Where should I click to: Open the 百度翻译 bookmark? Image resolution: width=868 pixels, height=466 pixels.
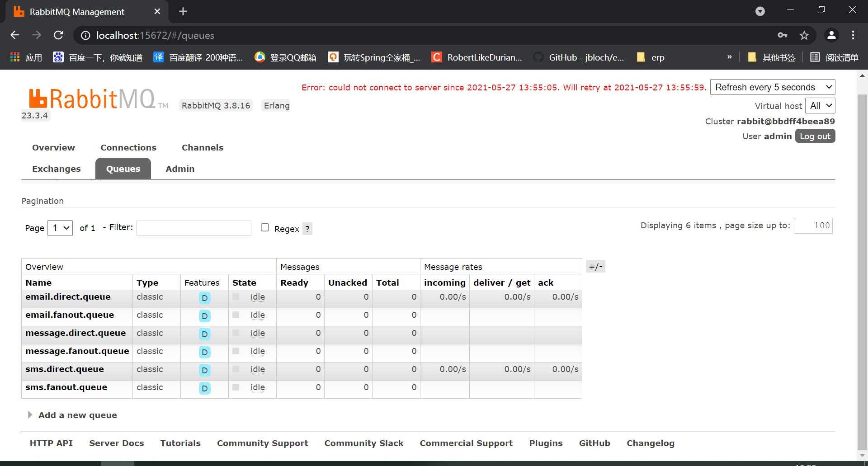198,57
